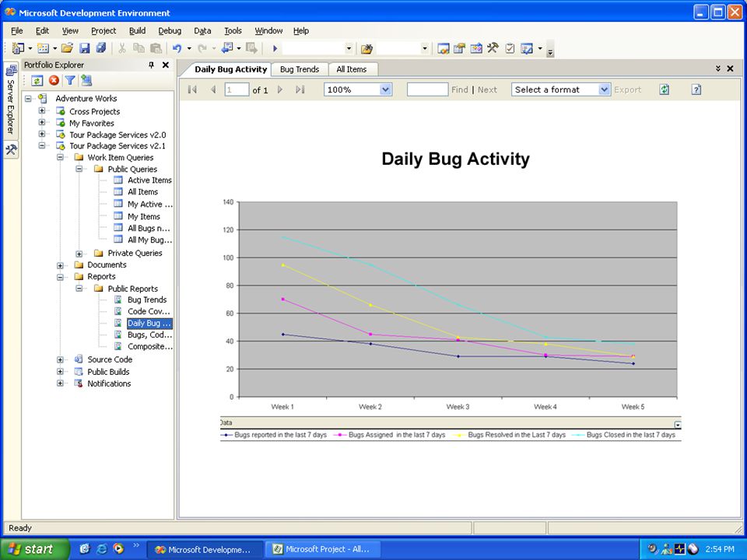This screenshot has height=560, width=747.
Task: Switch to the All Items tab
Action: coord(352,69)
